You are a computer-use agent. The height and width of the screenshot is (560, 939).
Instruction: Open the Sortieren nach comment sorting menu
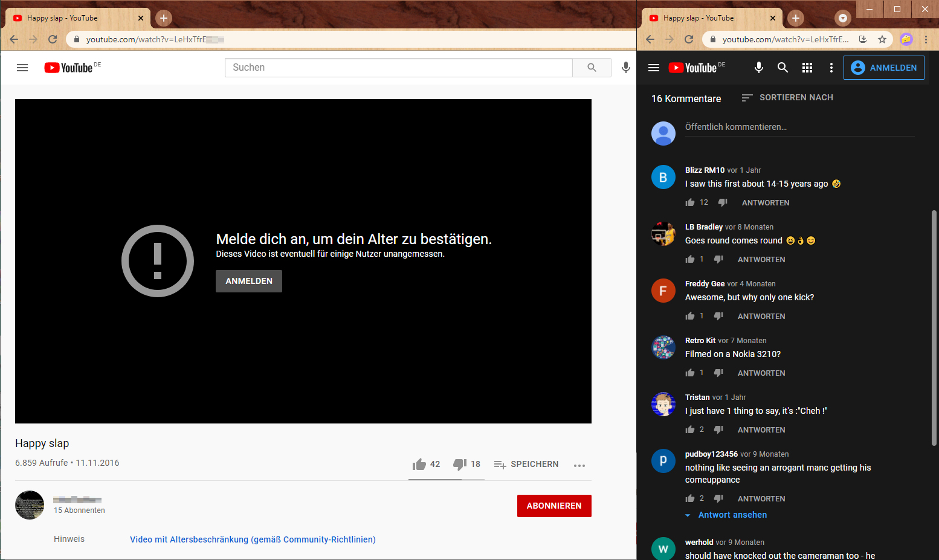pyautogui.click(x=787, y=97)
